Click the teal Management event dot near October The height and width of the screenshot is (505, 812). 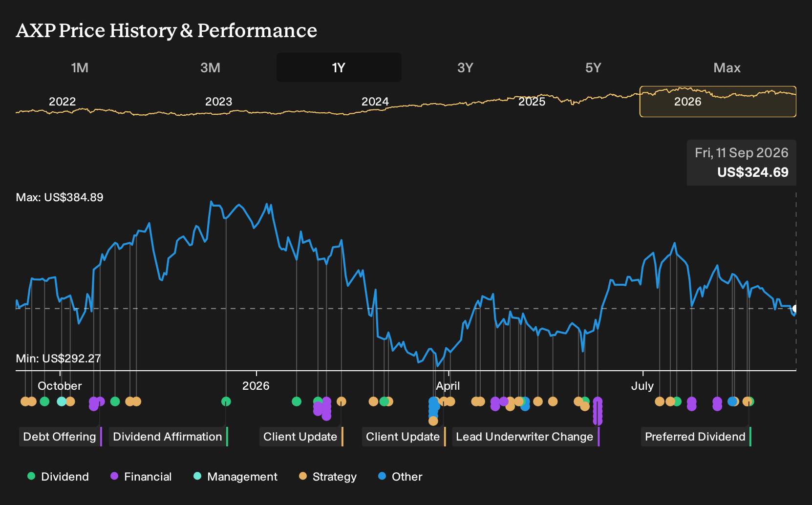click(x=62, y=401)
